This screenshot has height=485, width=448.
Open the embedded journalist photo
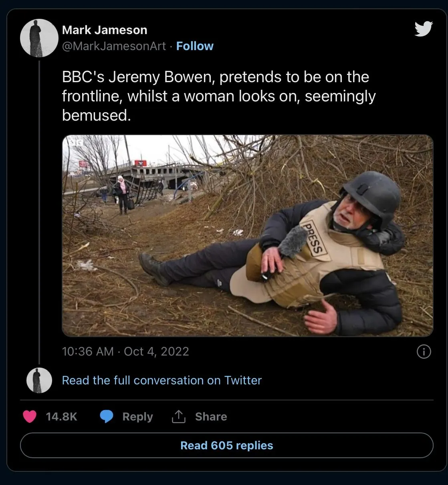coord(247,236)
